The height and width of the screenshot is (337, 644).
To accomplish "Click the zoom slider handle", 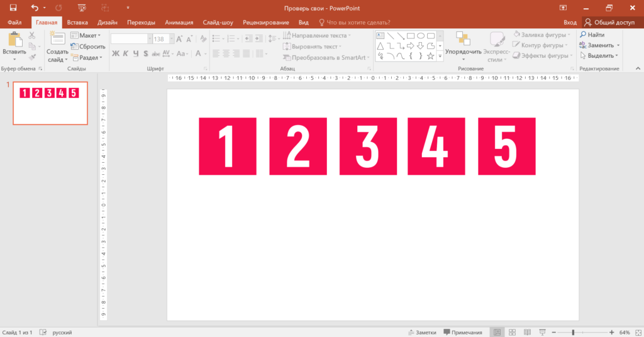I will point(573,332).
